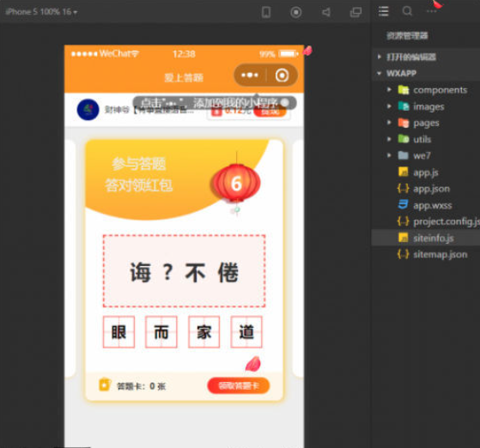The width and height of the screenshot is (480, 448).
Task: Click the search magnifier icon
Action: click(x=407, y=11)
